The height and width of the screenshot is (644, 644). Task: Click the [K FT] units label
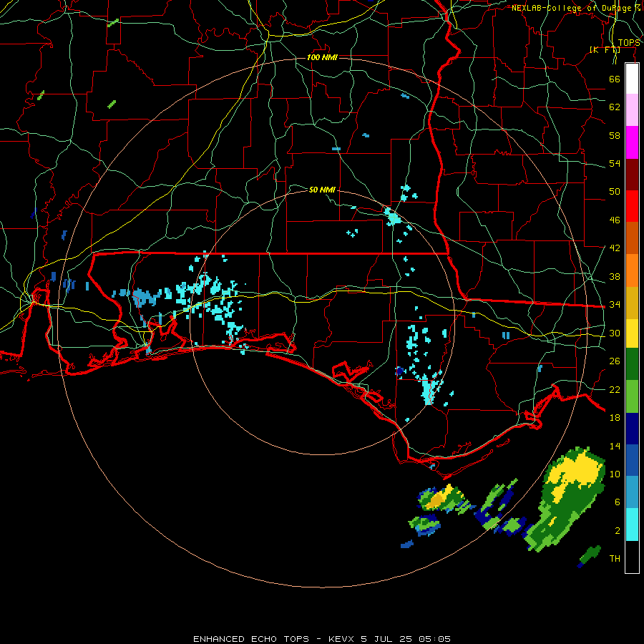(x=605, y=49)
